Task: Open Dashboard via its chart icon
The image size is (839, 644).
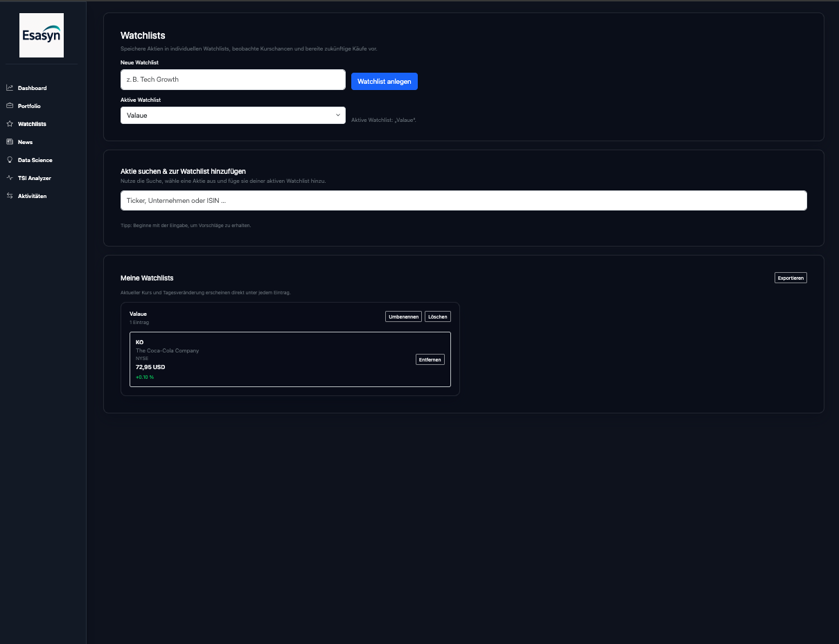Action: pyautogui.click(x=10, y=88)
